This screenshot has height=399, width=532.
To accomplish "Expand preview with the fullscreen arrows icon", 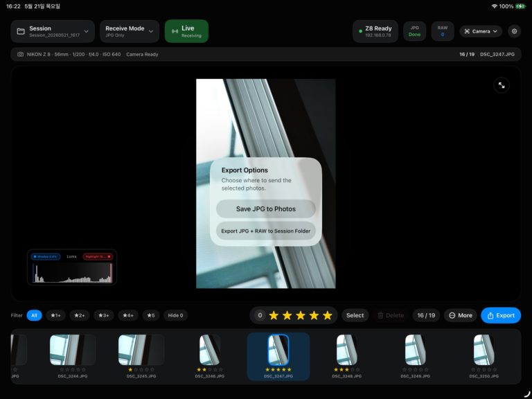I will [502, 85].
